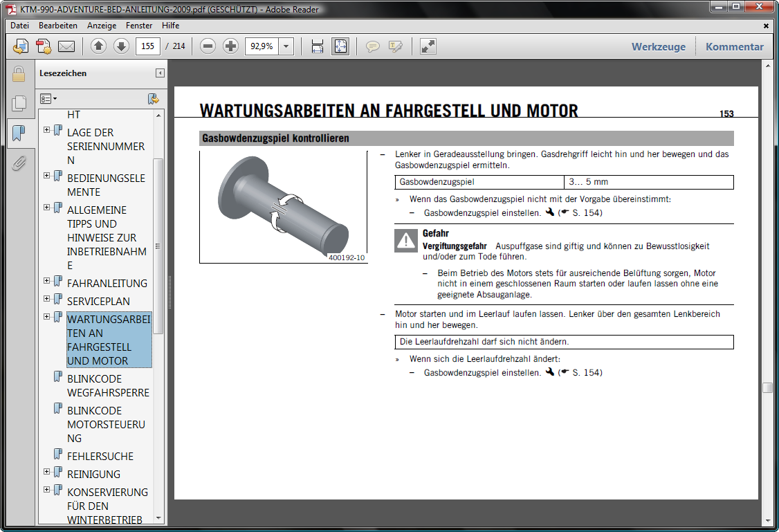Zoom in using the plus button
This screenshot has height=532, width=779.
[x=231, y=46]
